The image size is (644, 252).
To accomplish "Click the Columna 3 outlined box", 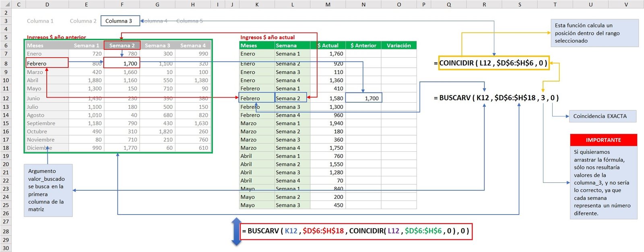I will click(x=120, y=21).
